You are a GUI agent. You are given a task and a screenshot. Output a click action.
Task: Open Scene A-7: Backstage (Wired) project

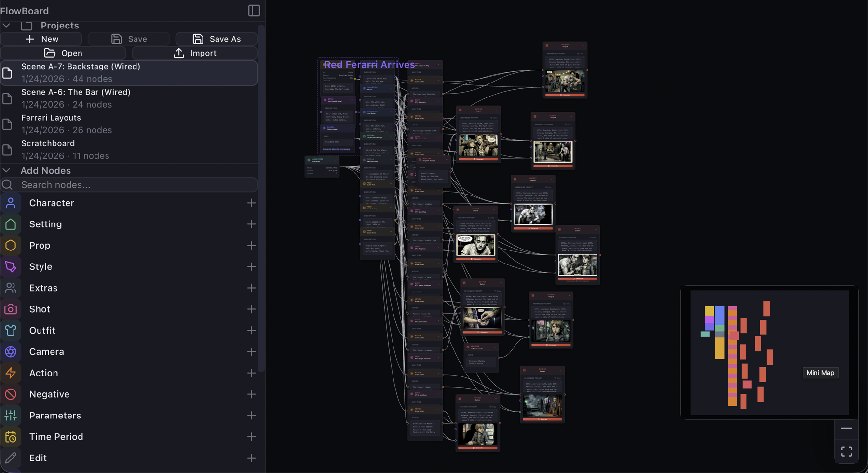[129, 73]
